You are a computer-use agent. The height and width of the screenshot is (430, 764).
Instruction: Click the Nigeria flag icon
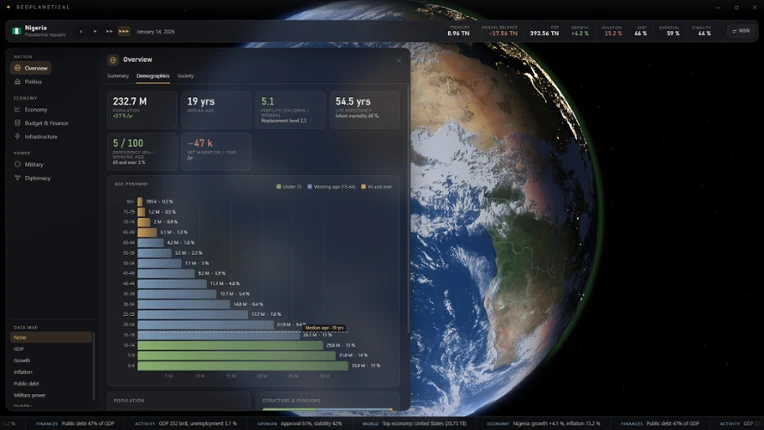point(17,31)
